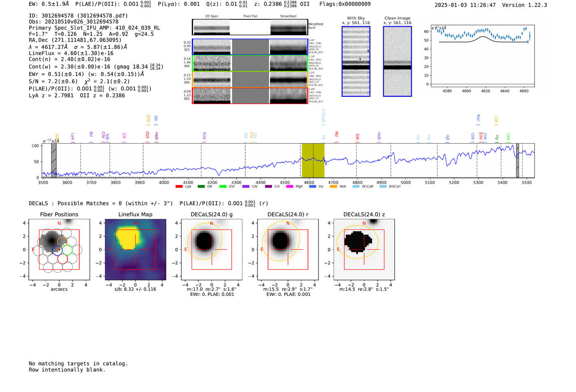This screenshot has width=576, height=392.
Task: Click the arcsecs axis label under Fiber Positions
Action: click(x=59, y=289)
